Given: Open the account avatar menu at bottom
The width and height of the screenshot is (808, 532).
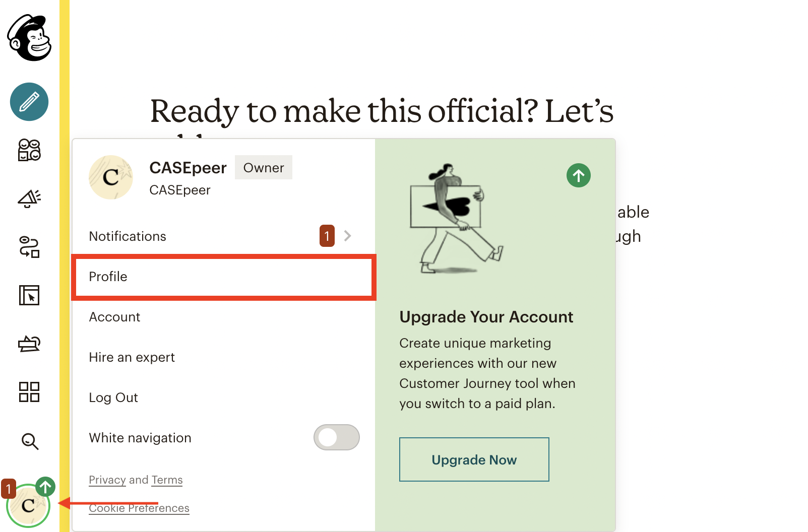Looking at the screenshot, I should (x=28, y=505).
